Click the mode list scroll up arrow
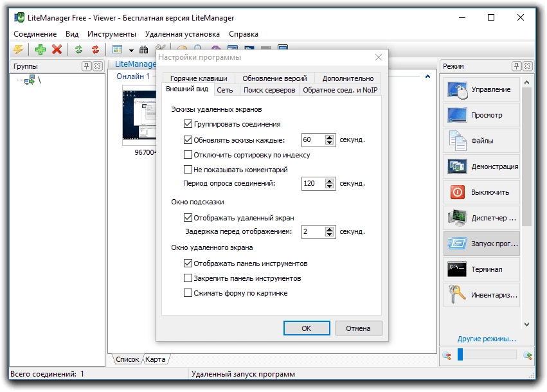 527,83
